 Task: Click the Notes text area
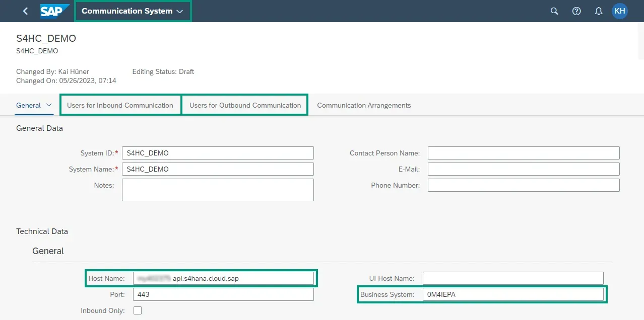click(x=218, y=190)
